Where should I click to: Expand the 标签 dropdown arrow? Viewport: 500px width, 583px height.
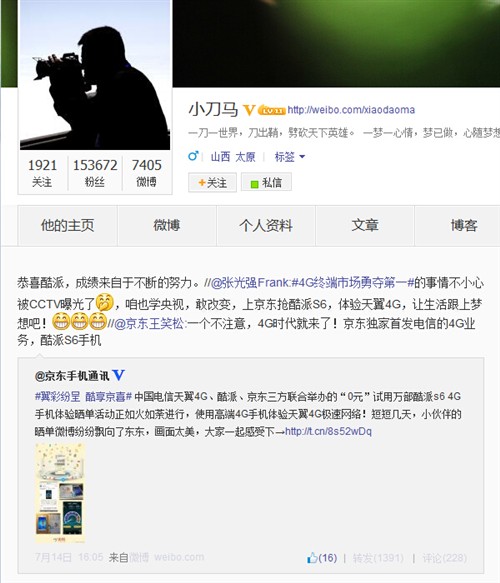302,157
